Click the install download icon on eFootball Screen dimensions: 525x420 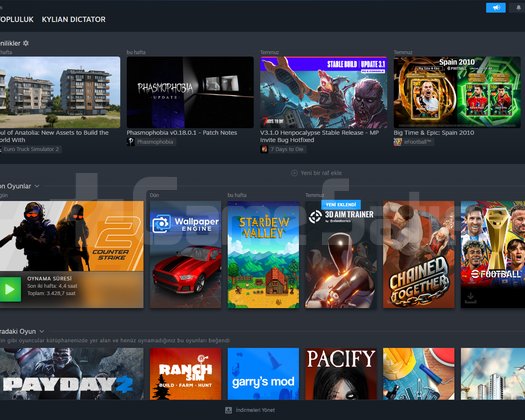pos(470,297)
